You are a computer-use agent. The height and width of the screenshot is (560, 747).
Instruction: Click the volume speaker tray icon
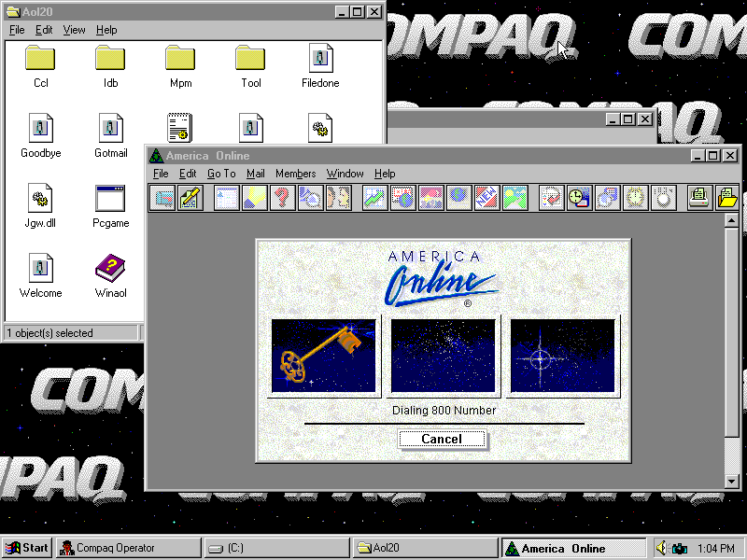point(661,548)
